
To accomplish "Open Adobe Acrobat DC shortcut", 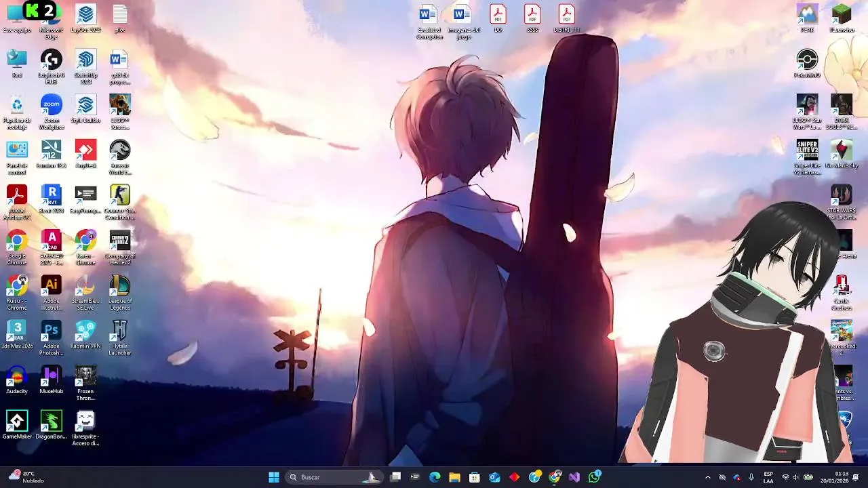I will click(x=17, y=203).
